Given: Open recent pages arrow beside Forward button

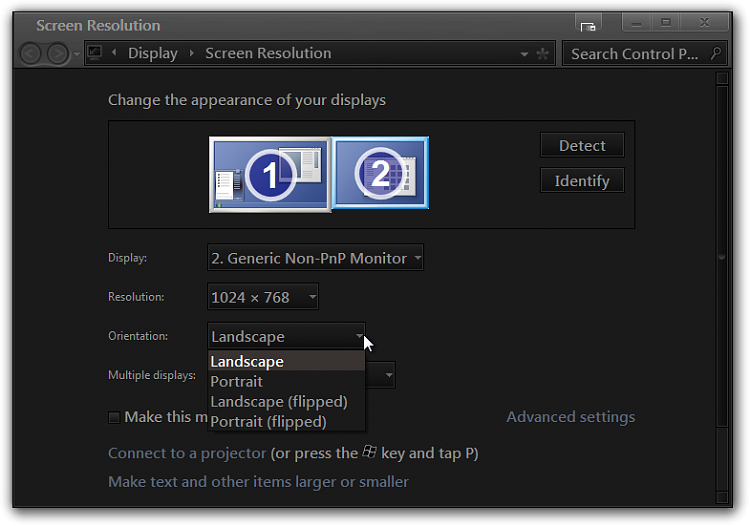Looking at the screenshot, I should pyautogui.click(x=77, y=54).
